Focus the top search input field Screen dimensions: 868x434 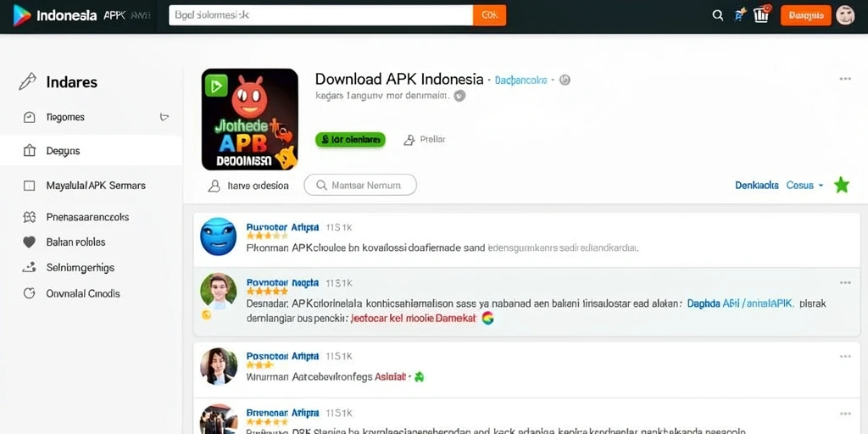click(321, 15)
